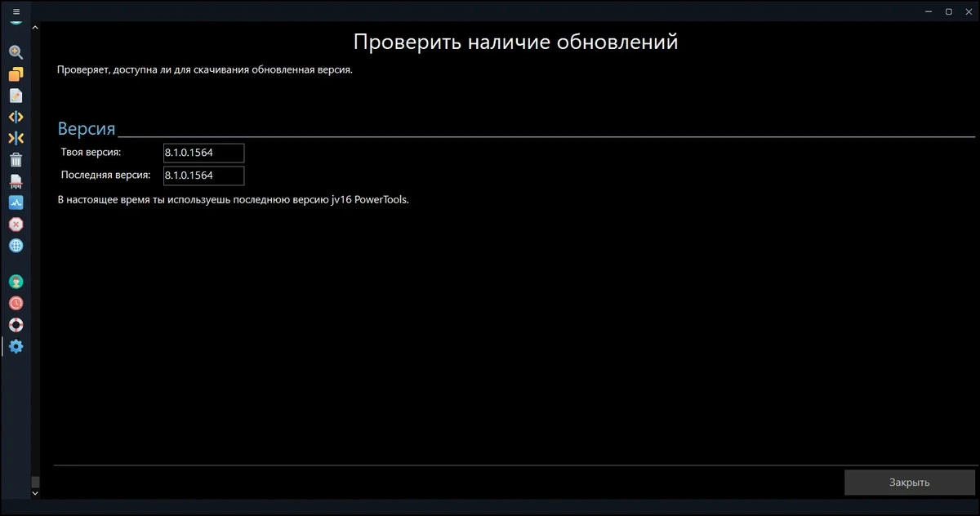Minimize the jv16 PowerTools window
This screenshot has width=980, height=516.
[x=929, y=11]
